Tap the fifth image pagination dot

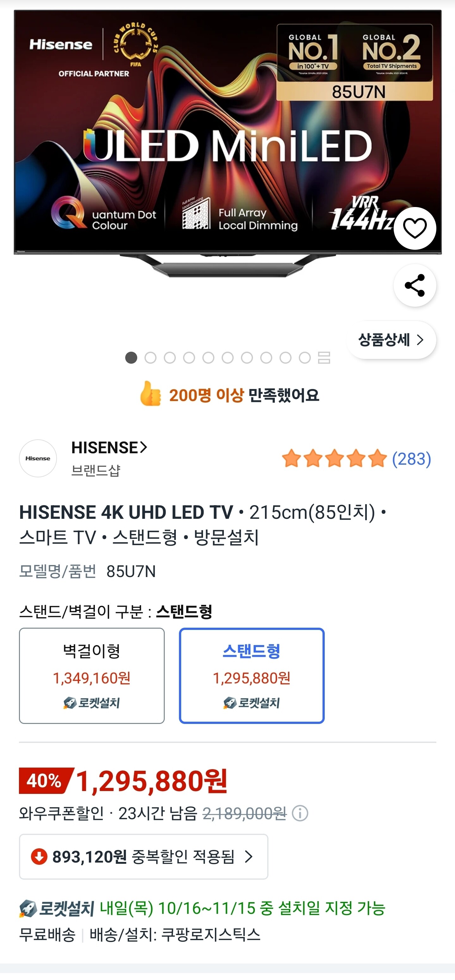[x=208, y=358]
